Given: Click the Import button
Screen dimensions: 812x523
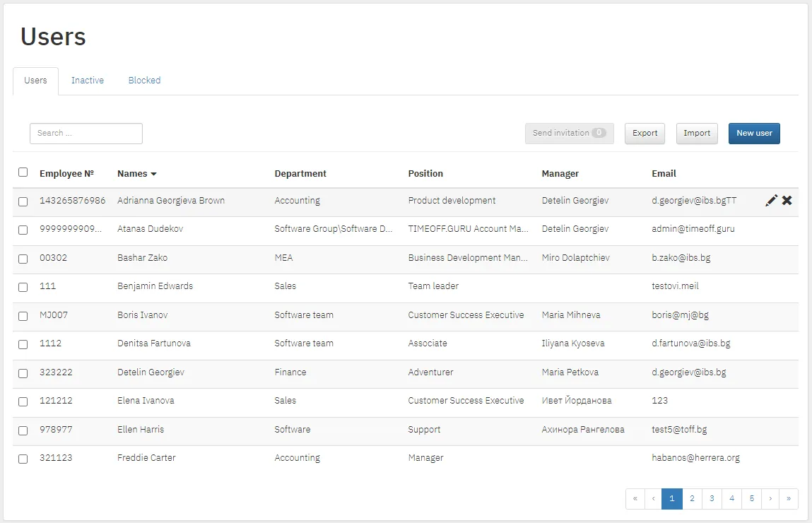Looking at the screenshot, I should 697,134.
